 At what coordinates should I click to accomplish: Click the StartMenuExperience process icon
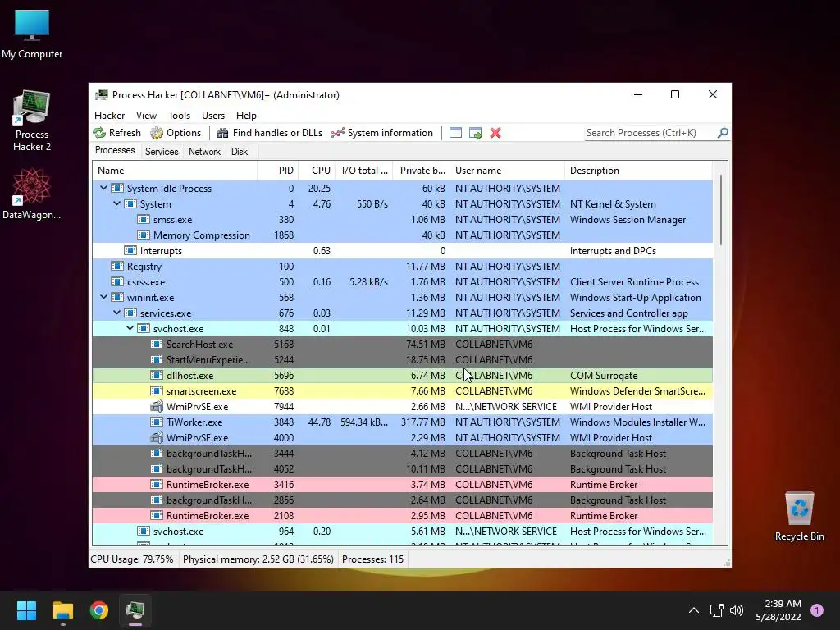157,359
